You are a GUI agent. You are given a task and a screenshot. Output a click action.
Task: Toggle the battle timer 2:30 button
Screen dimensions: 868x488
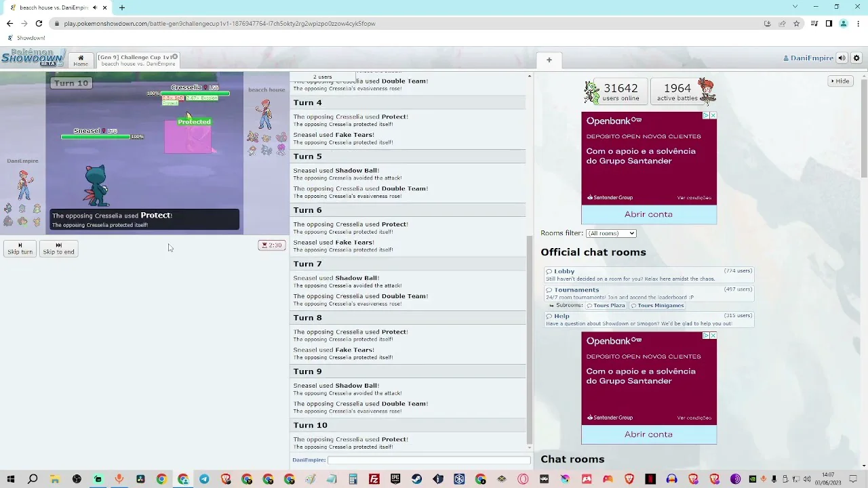point(272,245)
